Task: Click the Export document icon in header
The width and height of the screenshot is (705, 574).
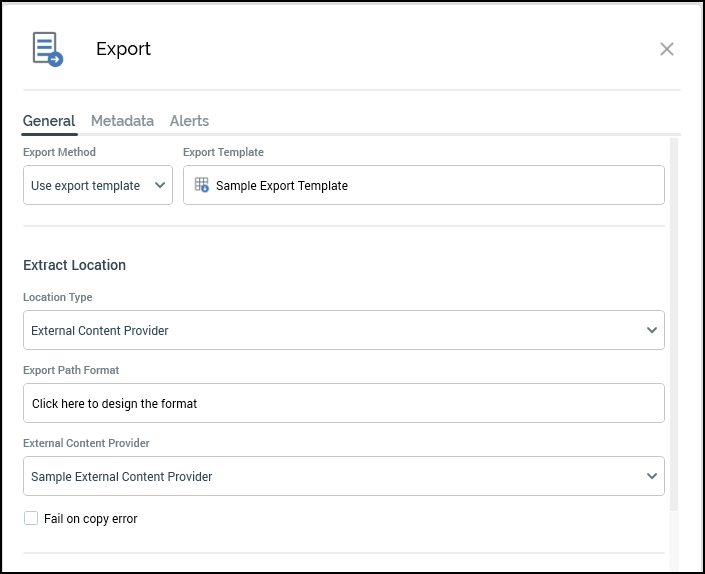Action: coord(47,49)
